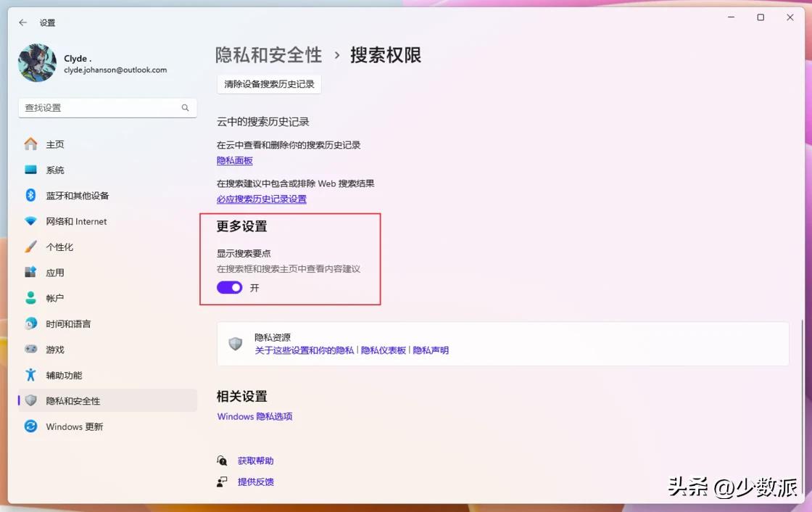Click the 获取帮助 headset icon

222,461
